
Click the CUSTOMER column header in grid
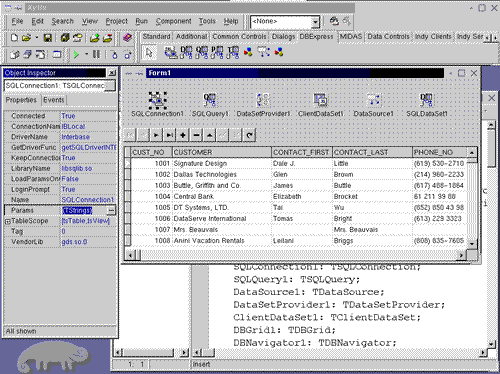tap(222, 152)
